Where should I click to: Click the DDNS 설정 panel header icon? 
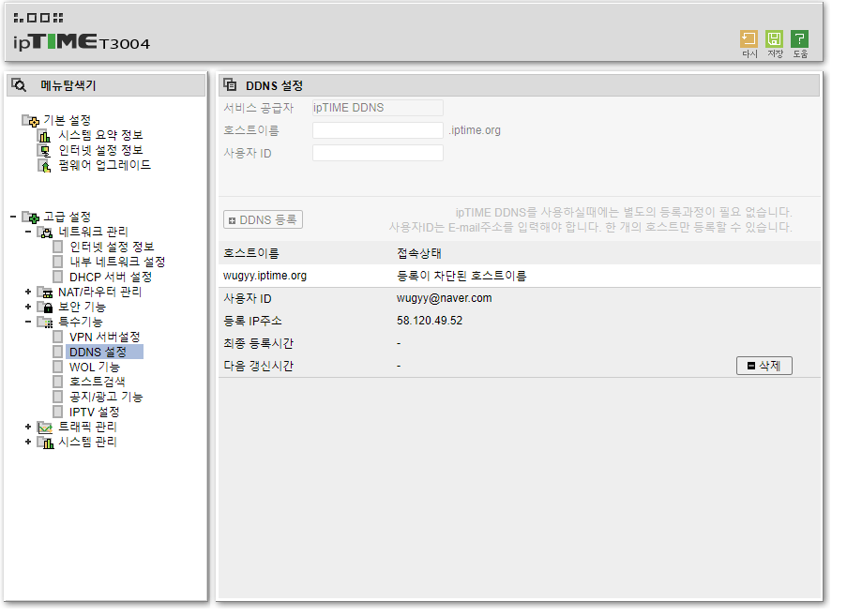230,84
